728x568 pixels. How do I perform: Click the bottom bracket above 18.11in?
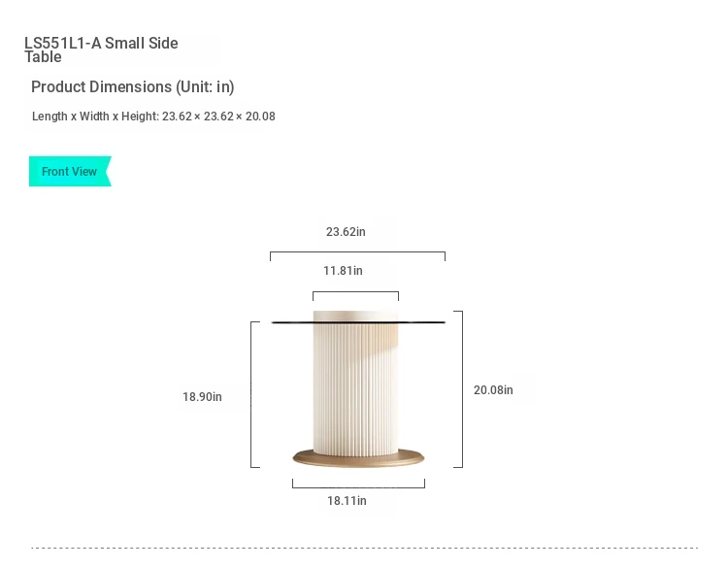point(358,484)
